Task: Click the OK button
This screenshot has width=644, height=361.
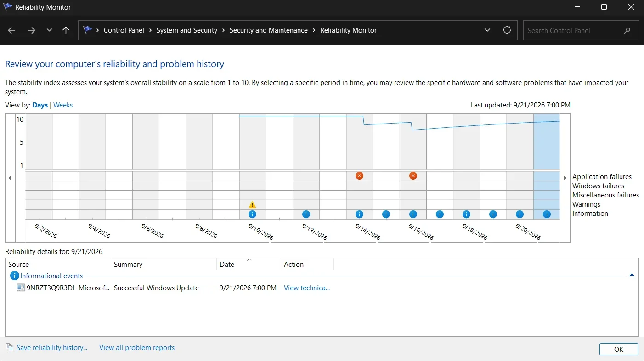Action: (619, 349)
